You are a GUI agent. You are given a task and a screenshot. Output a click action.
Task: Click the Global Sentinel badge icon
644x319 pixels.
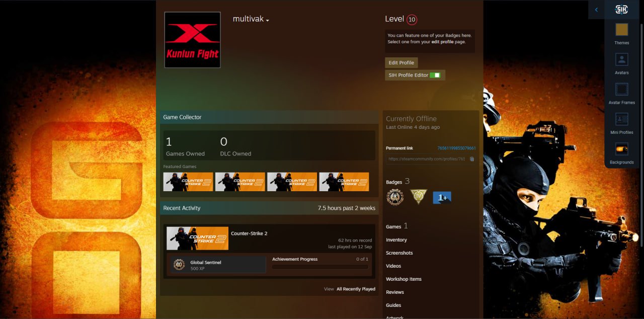(179, 265)
